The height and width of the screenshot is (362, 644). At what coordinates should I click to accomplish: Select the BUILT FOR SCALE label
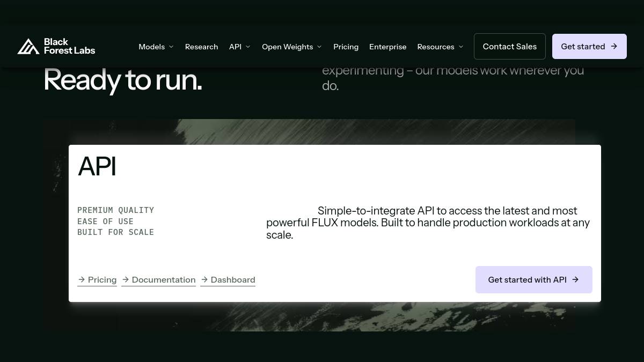(115, 232)
